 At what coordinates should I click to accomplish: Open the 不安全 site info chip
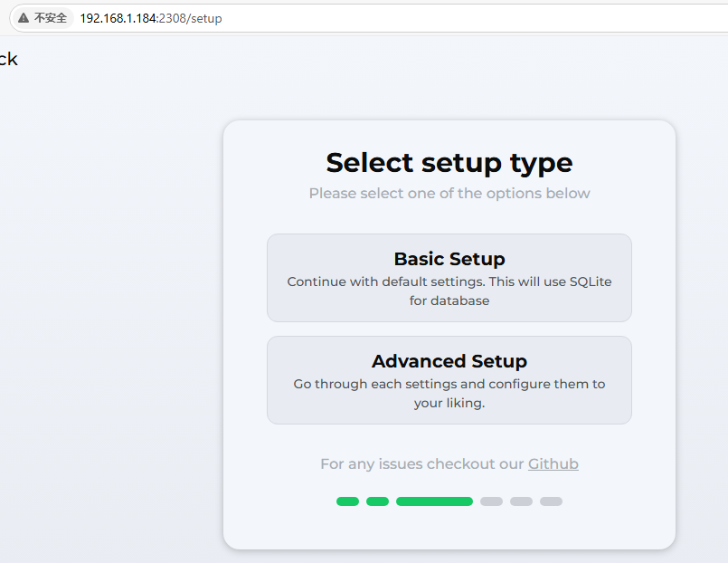click(43, 18)
